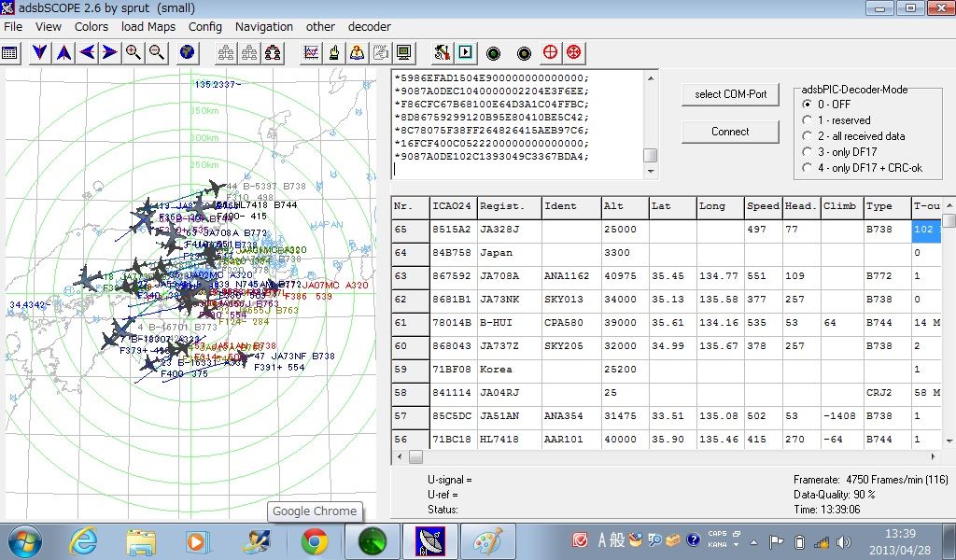Click the select COM-Port button
Screen dimensions: 956x560
[x=729, y=94]
